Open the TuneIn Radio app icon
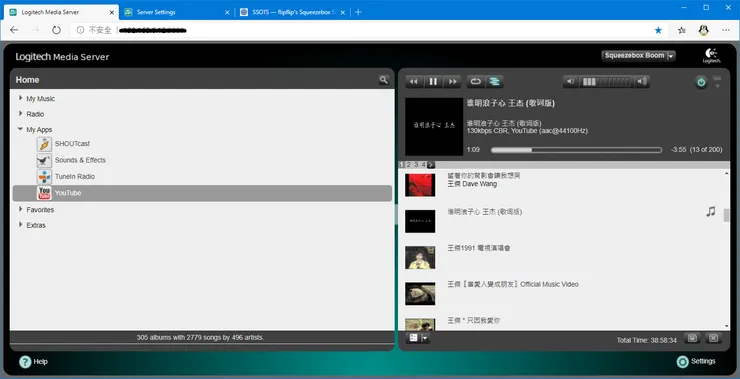The width and height of the screenshot is (740, 379). point(44,177)
